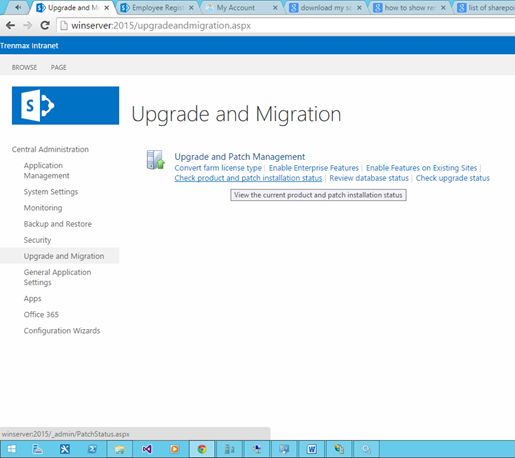515x458 pixels.
Task: Open Office 365 in the sidebar
Action: pos(41,314)
